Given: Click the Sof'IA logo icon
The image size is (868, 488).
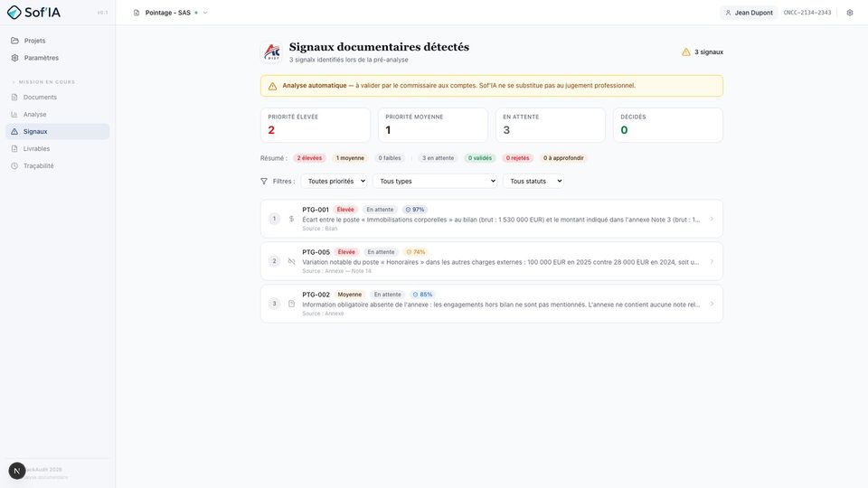Looking at the screenshot, I should 14,12.
